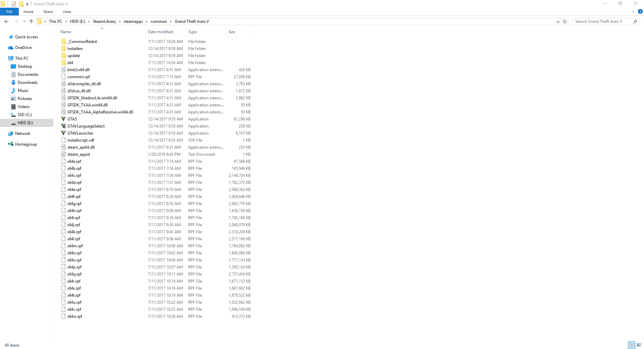Select This PC in navigation pane
Viewport: 644px width, 349px height.
22,58
